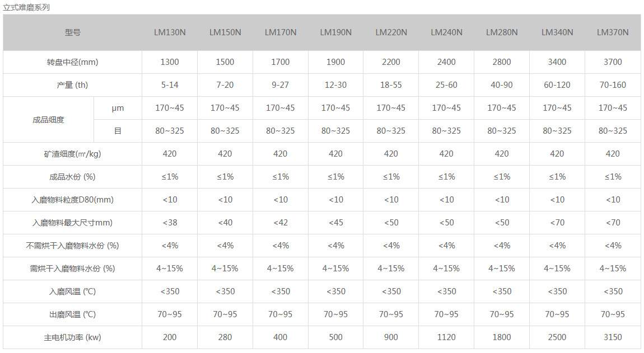Click the 3150 power value for LM370N
This screenshot has width=644, height=353.
tap(613, 337)
